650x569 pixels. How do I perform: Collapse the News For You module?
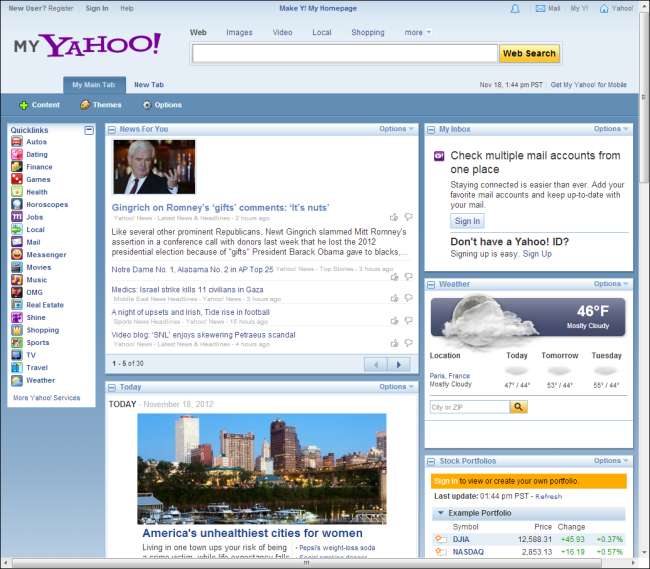coord(112,130)
